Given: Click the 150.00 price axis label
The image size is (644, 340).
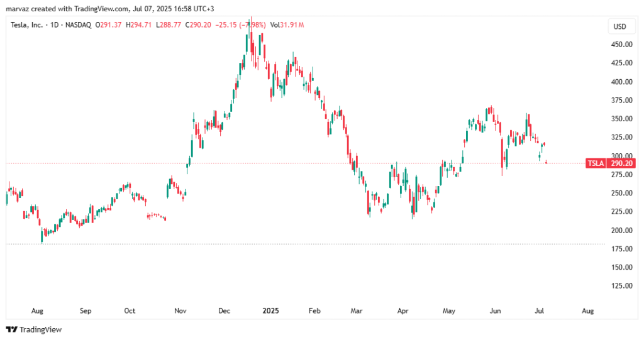Looking at the screenshot, I should click(x=622, y=267).
